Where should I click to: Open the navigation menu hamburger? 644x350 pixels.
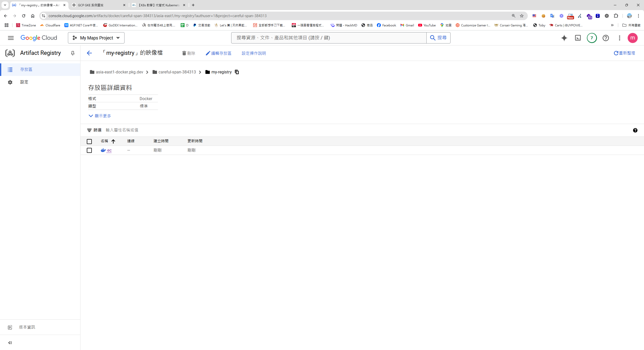pos(11,38)
